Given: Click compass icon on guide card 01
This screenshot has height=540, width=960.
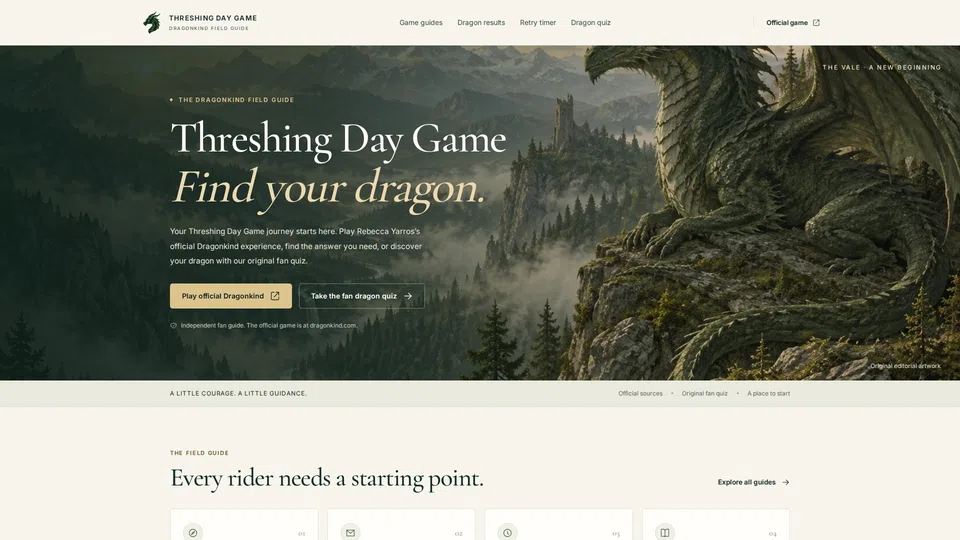Looking at the screenshot, I should (x=193, y=533).
